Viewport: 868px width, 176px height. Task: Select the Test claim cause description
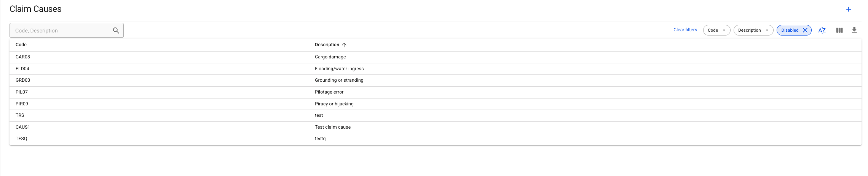point(333,127)
